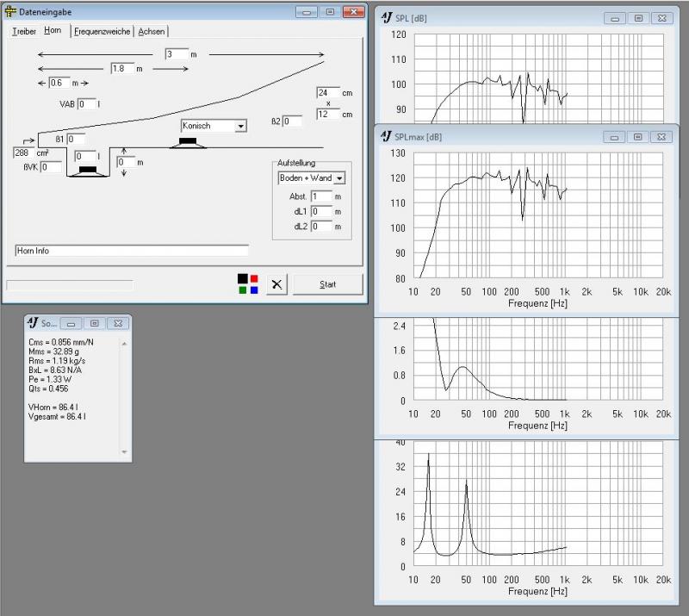Screen dimensions: 689x616
Task: Switch to the Treiber tab
Action: pyautogui.click(x=24, y=31)
